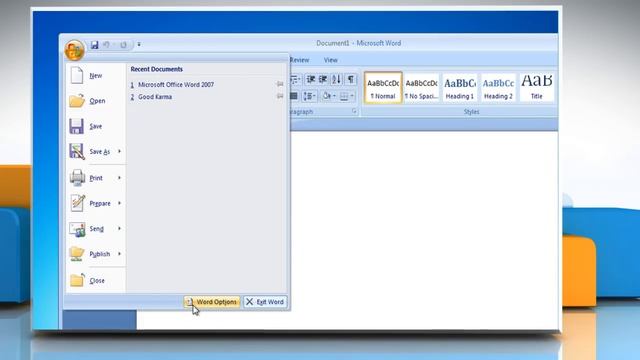Apply the Heading 1 style
Viewport: 640px width, 360px height.
click(x=460, y=88)
